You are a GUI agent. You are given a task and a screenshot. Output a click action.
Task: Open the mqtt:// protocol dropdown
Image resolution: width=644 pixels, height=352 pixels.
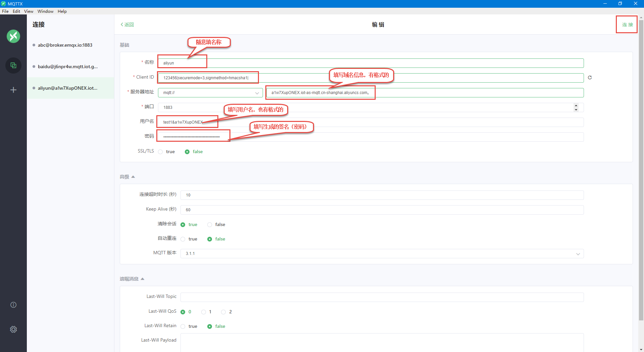click(x=210, y=93)
